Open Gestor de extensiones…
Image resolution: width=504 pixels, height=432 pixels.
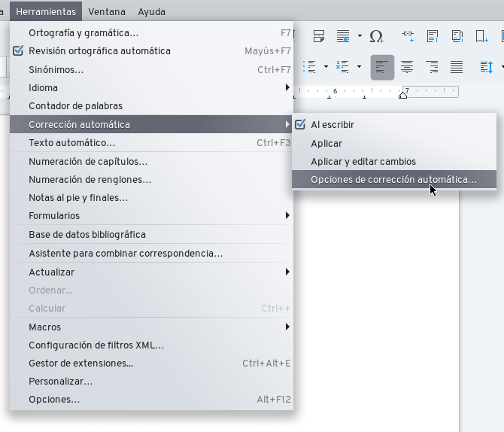click(x=151, y=364)
